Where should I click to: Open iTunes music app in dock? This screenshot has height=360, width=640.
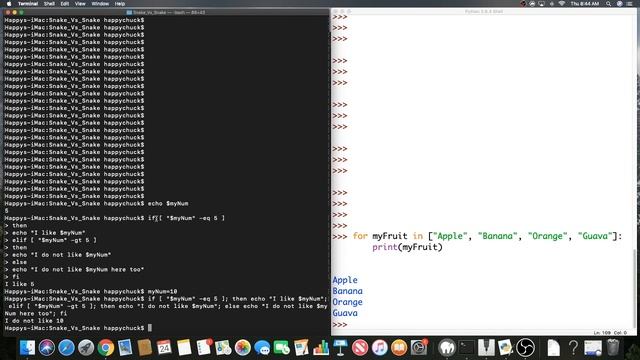coord(380,348)
